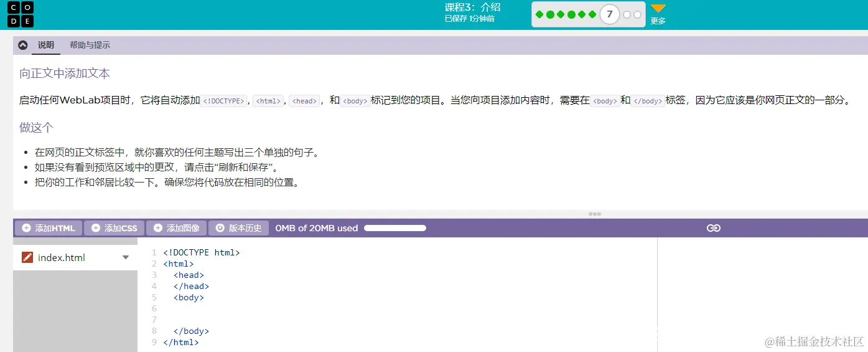Click the pencil icon beside index.html
This screenshot has width=868, height=352.
coord(27,257)
